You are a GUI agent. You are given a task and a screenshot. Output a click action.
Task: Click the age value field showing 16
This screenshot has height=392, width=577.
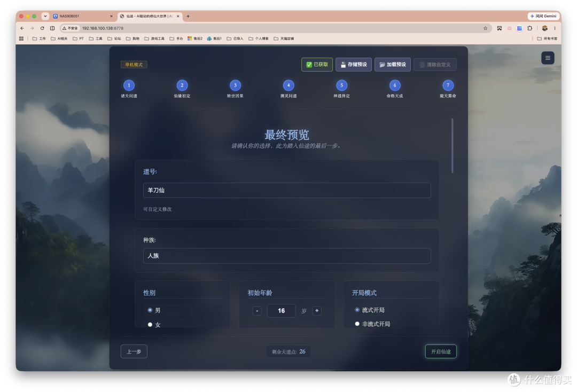click(x=281, y=311)
